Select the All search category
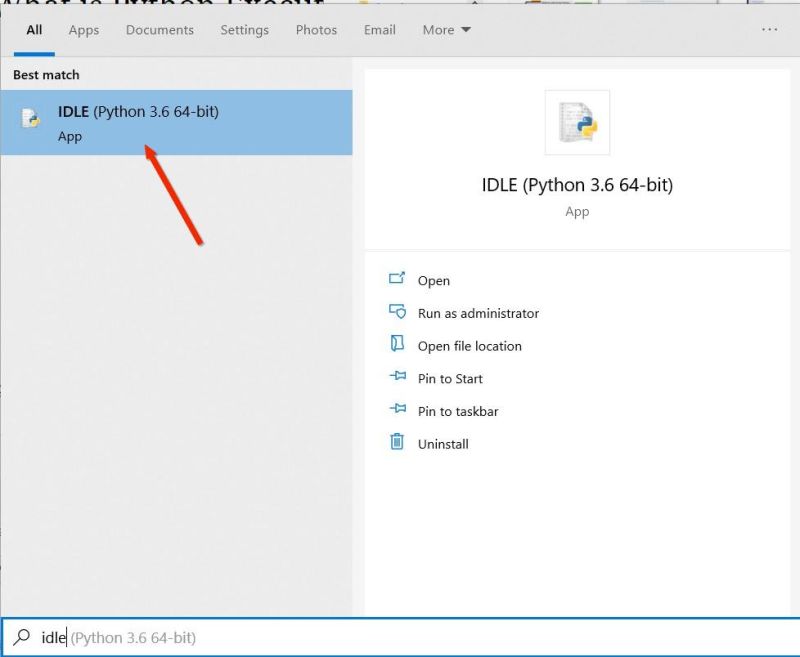The image size is (800, 657). point(33,30)
